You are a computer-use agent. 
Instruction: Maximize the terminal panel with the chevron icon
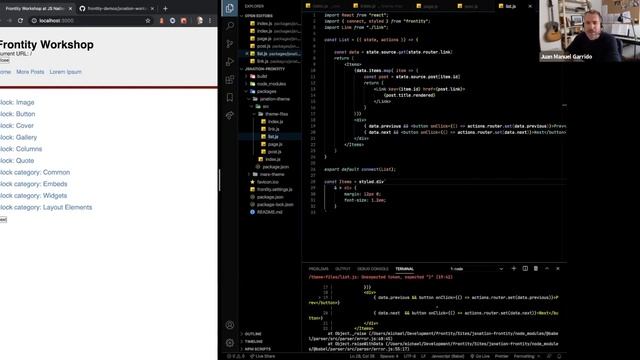[547, 269]
